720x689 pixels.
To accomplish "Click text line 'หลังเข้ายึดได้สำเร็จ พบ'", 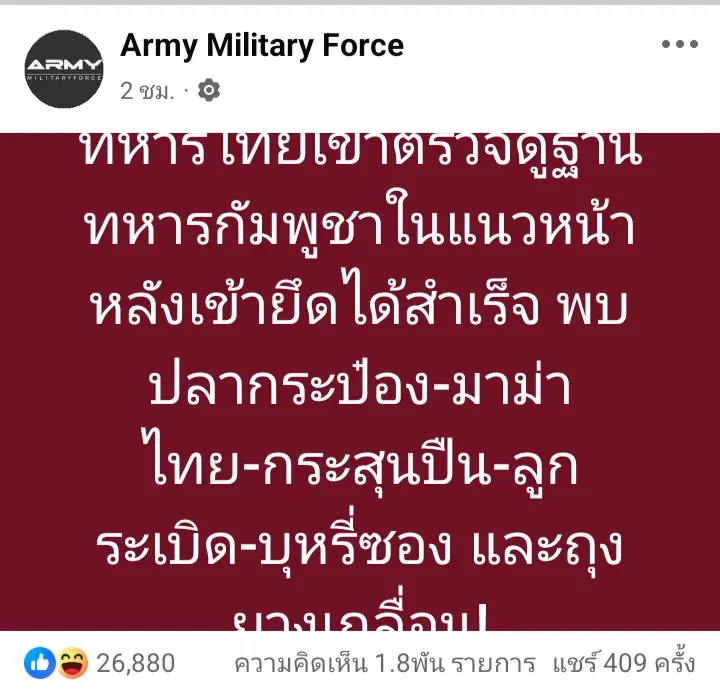I will pos(361,301).
